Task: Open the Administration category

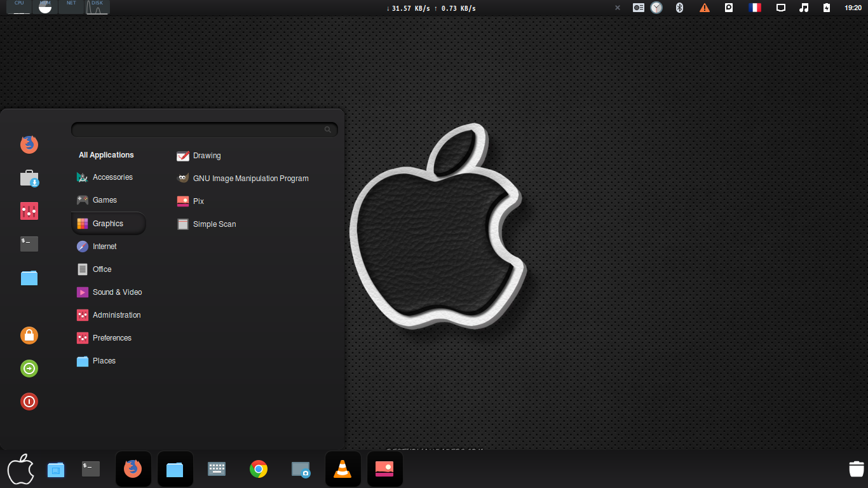Action: point(108,315)
